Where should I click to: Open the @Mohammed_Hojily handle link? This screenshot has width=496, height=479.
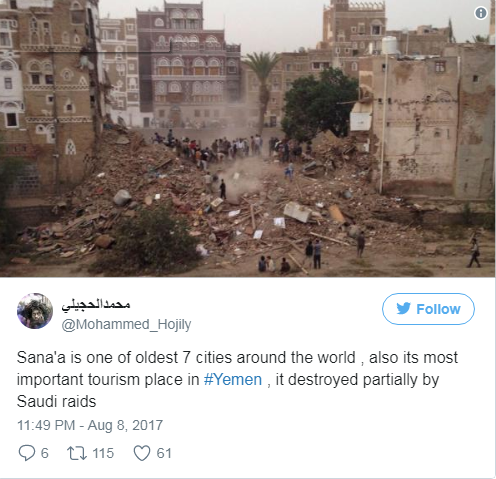126,324
